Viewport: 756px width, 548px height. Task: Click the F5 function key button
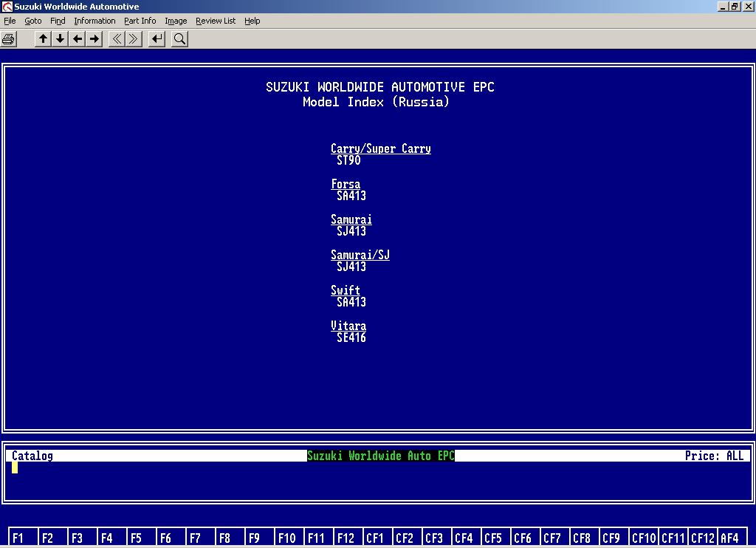(141, 538)
